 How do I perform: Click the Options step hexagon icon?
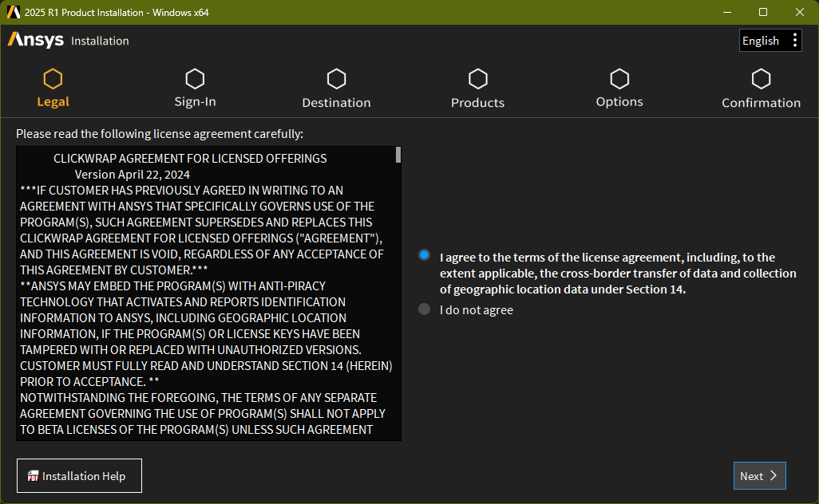[x=619, y=79]
